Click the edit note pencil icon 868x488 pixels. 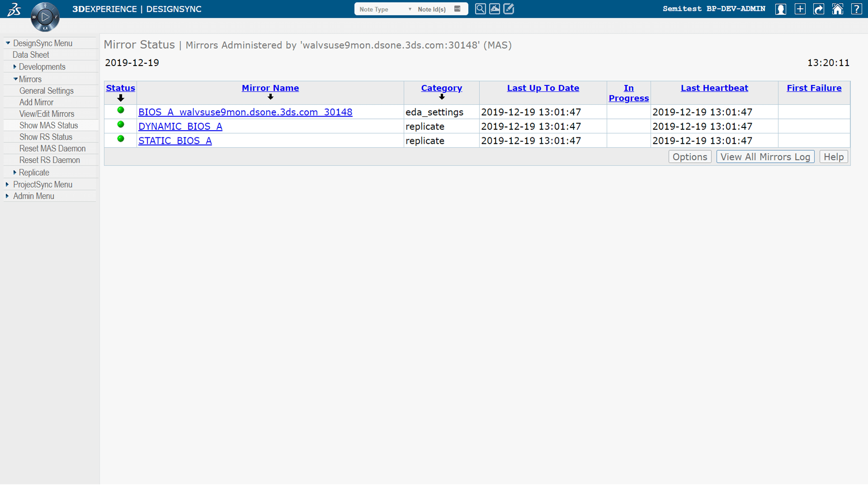click(x=509, y=9)
